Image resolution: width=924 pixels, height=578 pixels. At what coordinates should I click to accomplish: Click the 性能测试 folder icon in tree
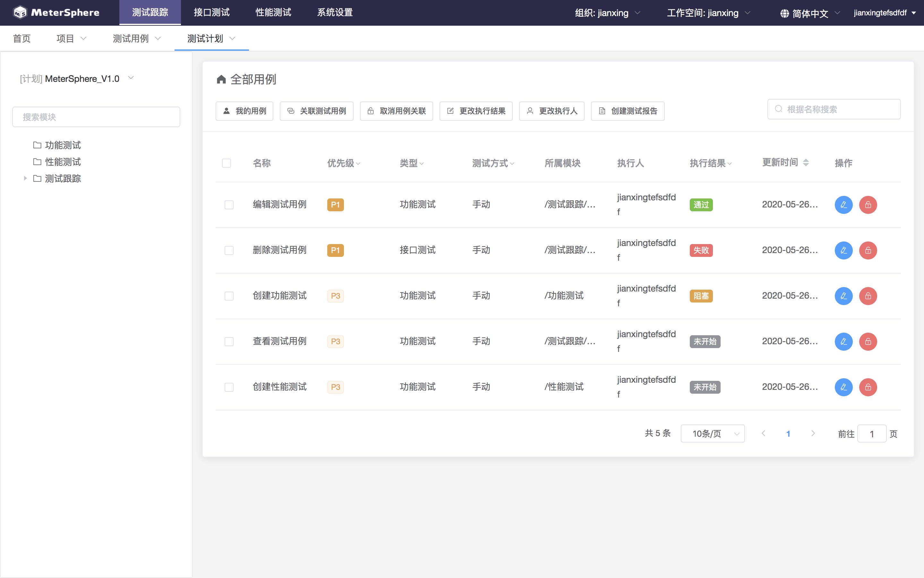tap(37, 162)
